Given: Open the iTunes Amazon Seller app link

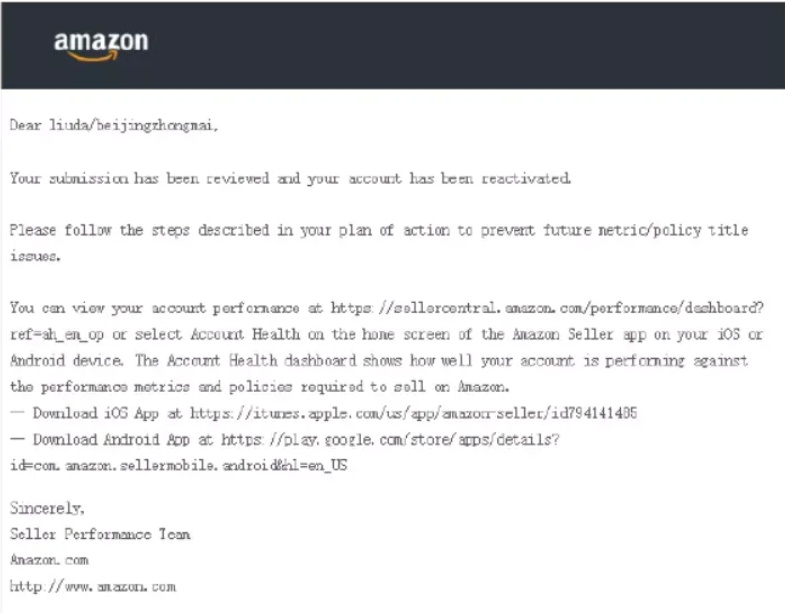Looking at the screenshot, I should (x=414, y=413).
